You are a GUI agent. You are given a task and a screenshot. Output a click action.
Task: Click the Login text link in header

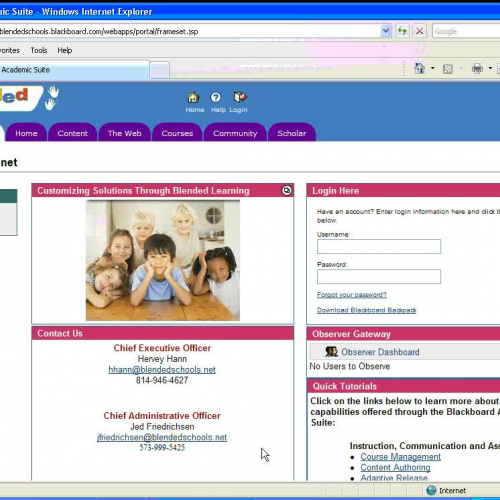(238, 110)
